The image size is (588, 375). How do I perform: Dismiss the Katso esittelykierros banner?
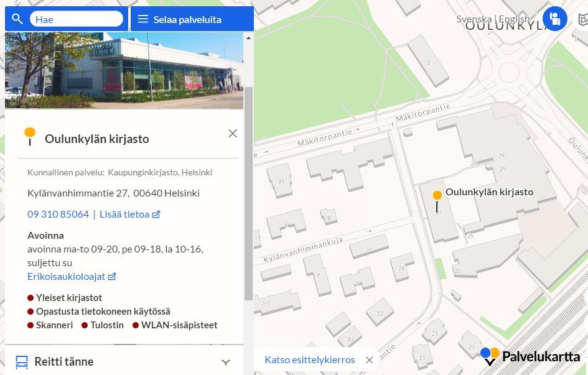coord(370,360)
